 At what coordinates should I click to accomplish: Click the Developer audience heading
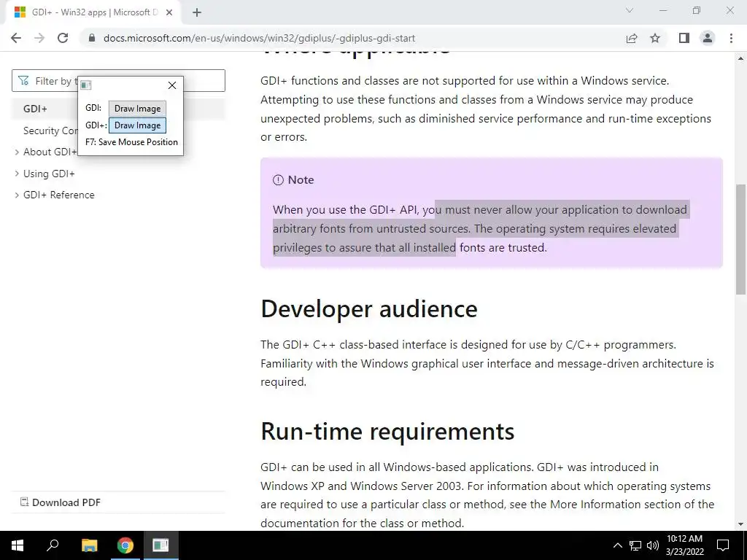[368, 309]
